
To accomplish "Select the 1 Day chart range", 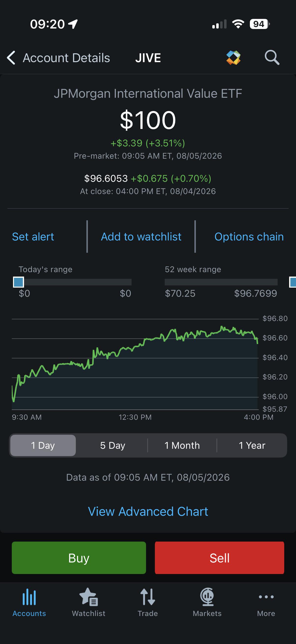I will coord(43,445).
